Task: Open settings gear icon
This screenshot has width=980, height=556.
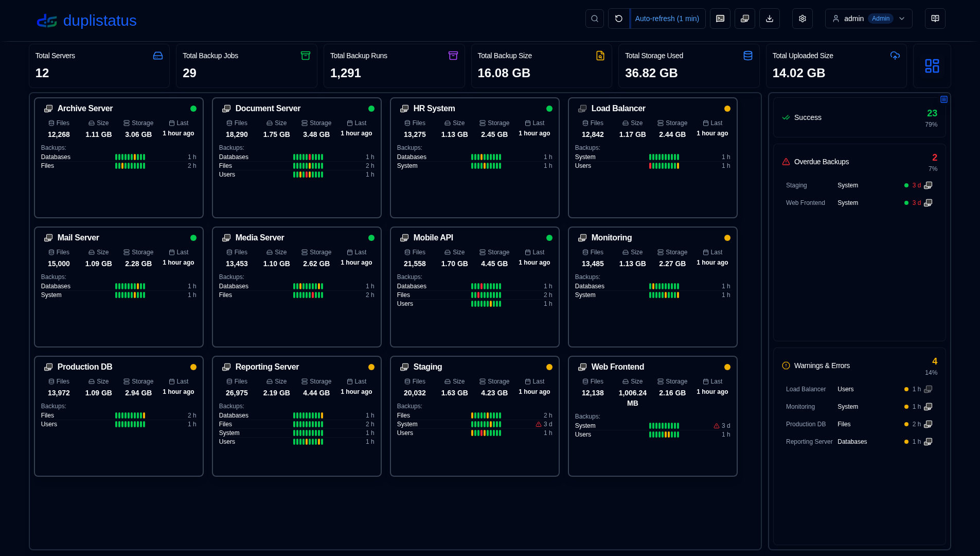Action: coord(803,19)
